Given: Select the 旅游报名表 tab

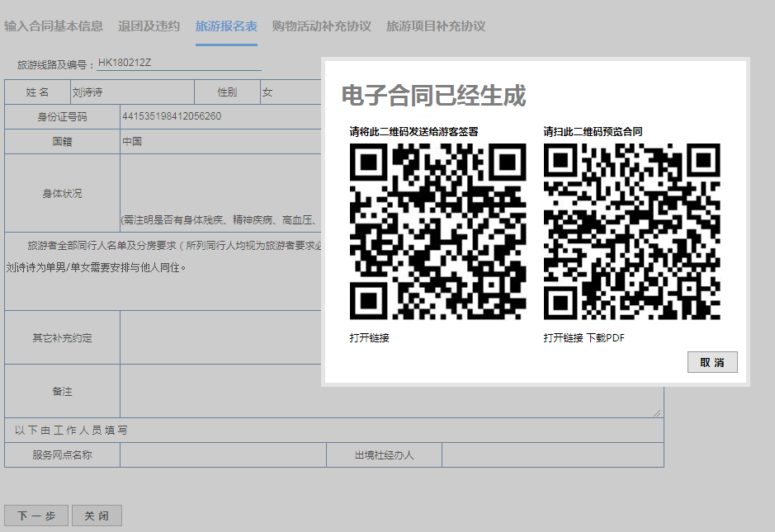Looking at the screenshot, I should (x=226, y=26).
